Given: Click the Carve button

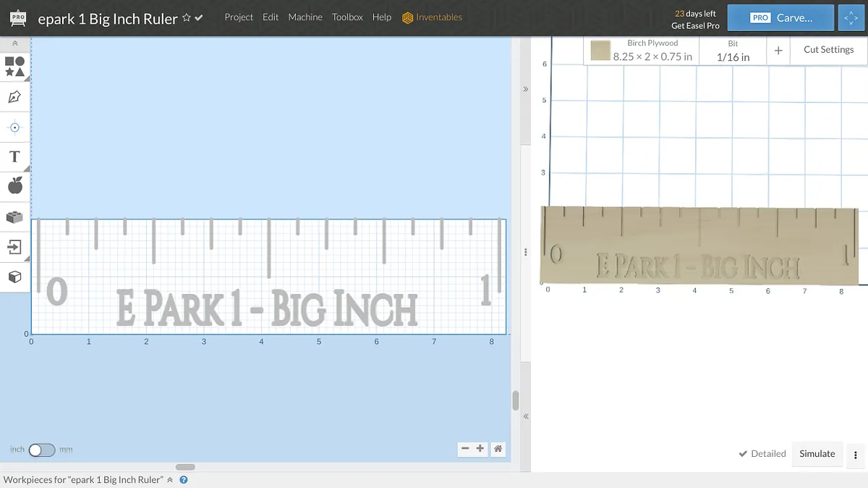Looking at the screenshot, I should 780,18.
